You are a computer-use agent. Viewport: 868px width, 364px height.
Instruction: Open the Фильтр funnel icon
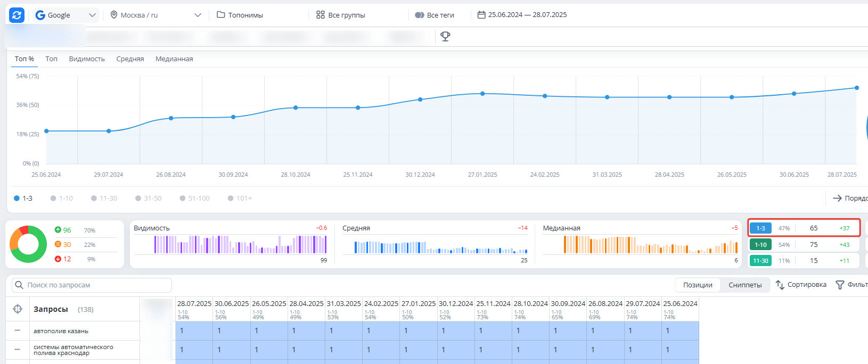840,285
